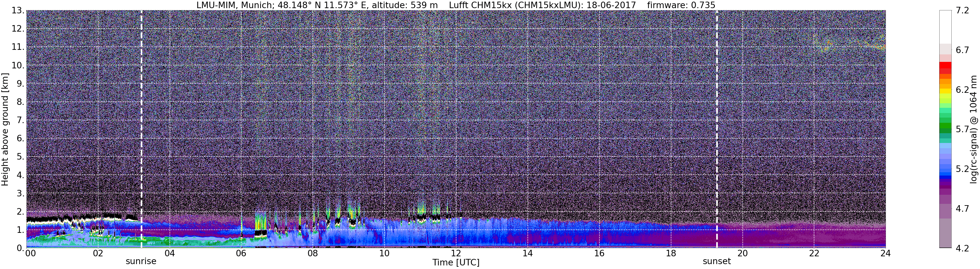Screen dimensions: 980x269
Task: Click the height tick label '4.'
Action: pos(21,175)
